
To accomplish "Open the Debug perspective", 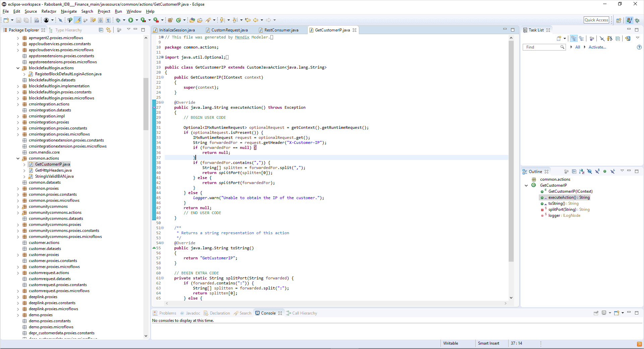I will click(637, 20).
